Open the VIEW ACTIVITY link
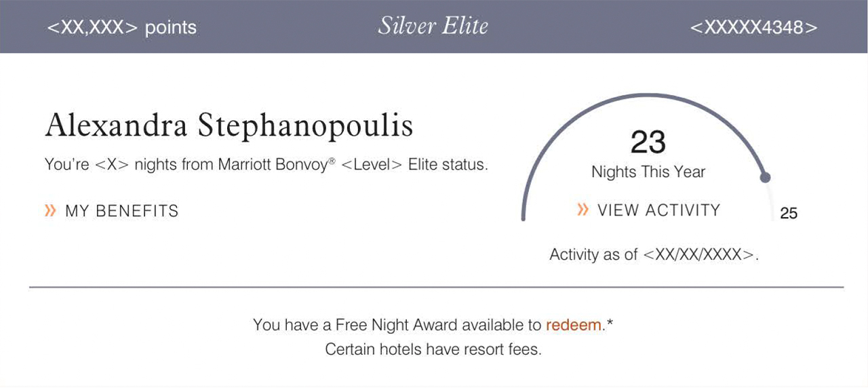 point(658,210)
